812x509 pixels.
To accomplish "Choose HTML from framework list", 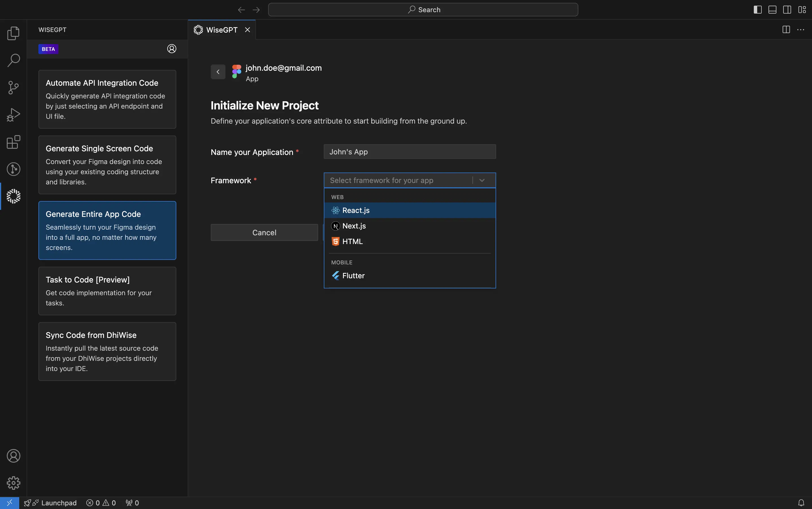I will 410,241.
